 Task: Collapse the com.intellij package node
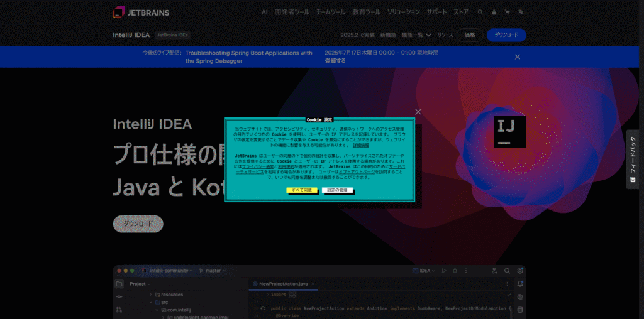pyautogui.click(x=157, y=310)
